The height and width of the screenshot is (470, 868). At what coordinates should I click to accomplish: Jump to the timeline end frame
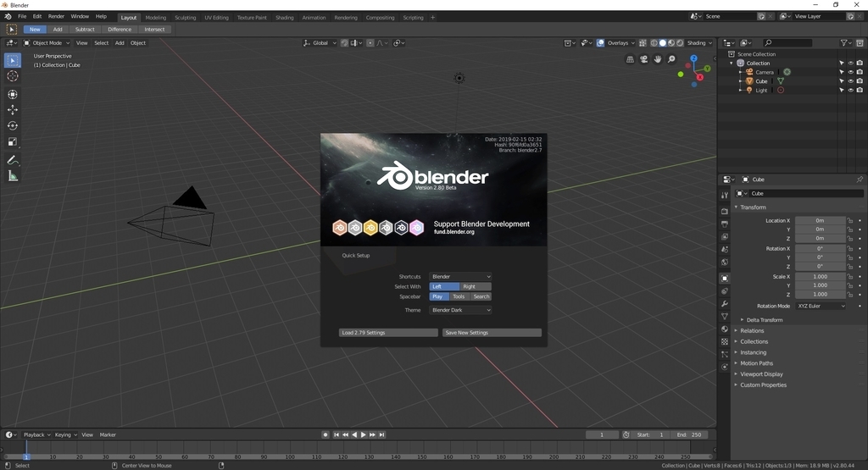[381, 434]
